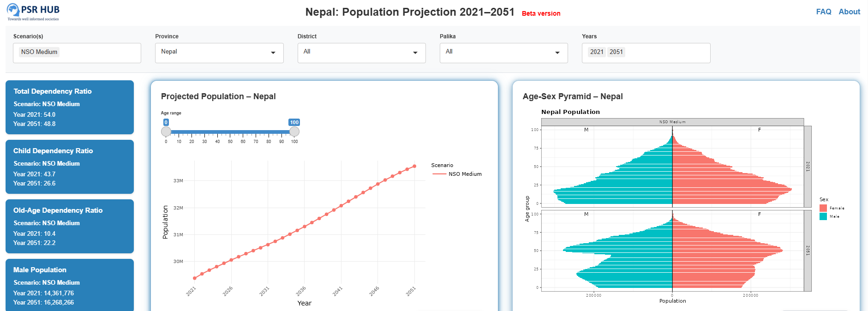Screen dimensions: 868x311
Task: Select the Old-Age Dependency Ratio card
Action: [x=70, y=226]
